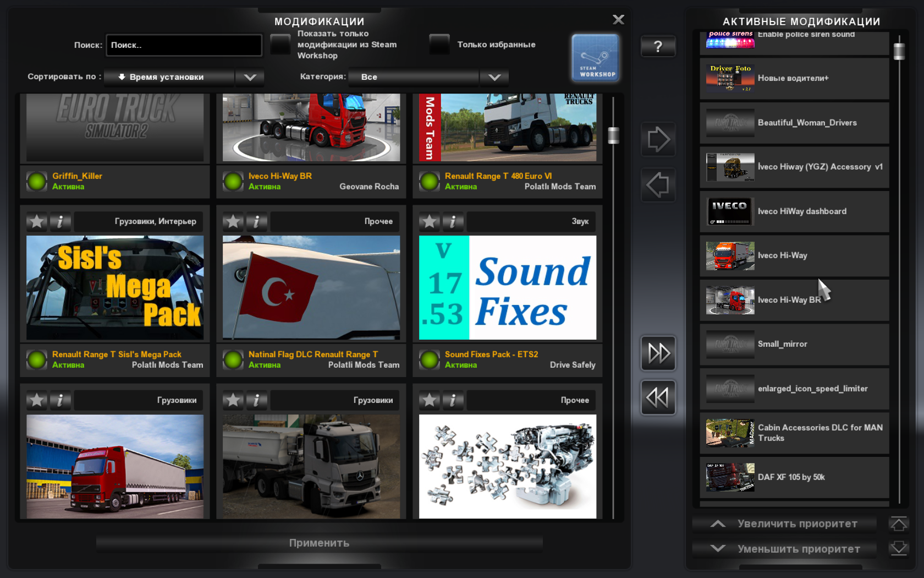The image size is (924, 578).
Task: Click the single right arrow to activate mod
Action: (658, 140)
